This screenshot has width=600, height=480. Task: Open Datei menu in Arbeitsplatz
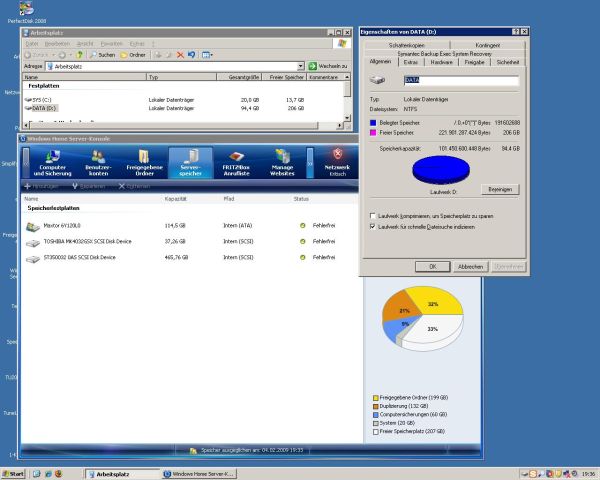click(x=32, y=44)
